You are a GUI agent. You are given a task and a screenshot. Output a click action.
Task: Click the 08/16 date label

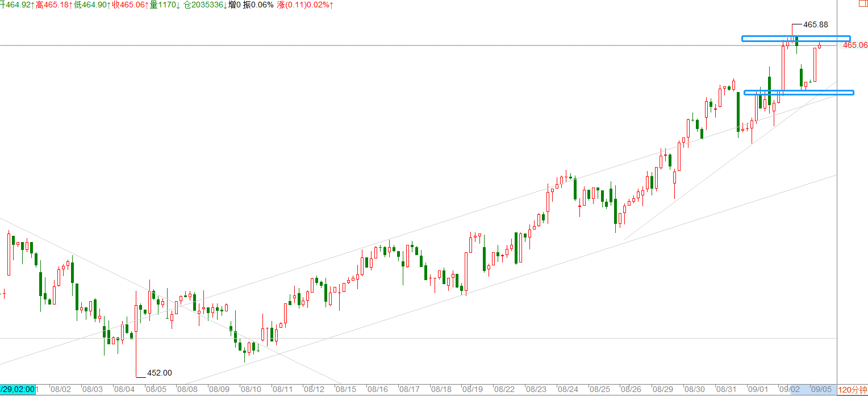(377, 390)
